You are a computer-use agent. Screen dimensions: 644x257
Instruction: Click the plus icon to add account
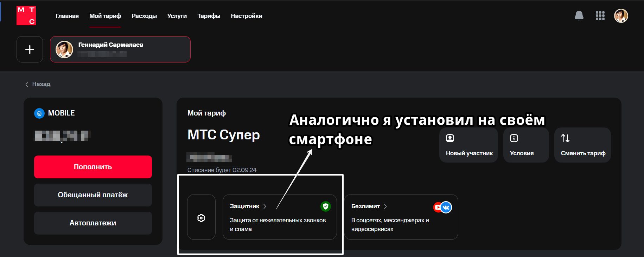pos(30,50)
